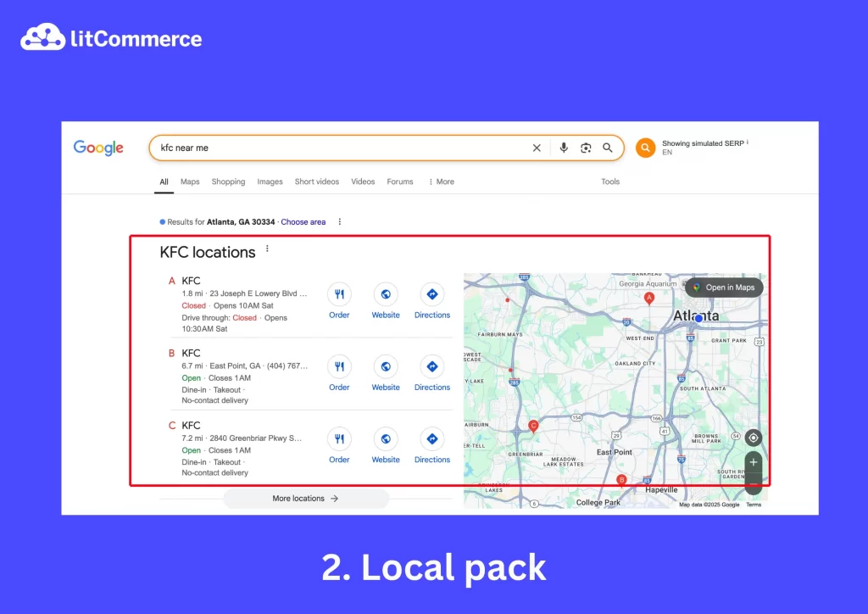Open the Google logo homepage
The image size is (868, 614).
(98, 148)
